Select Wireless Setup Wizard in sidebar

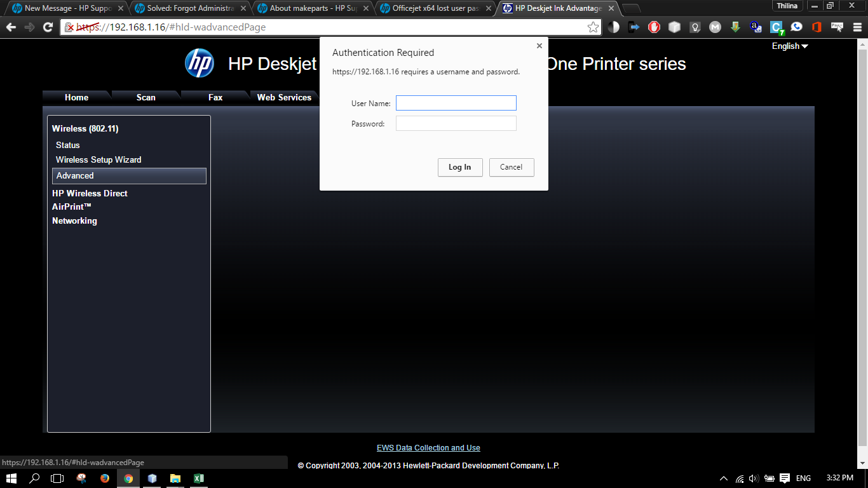(98, 159)
